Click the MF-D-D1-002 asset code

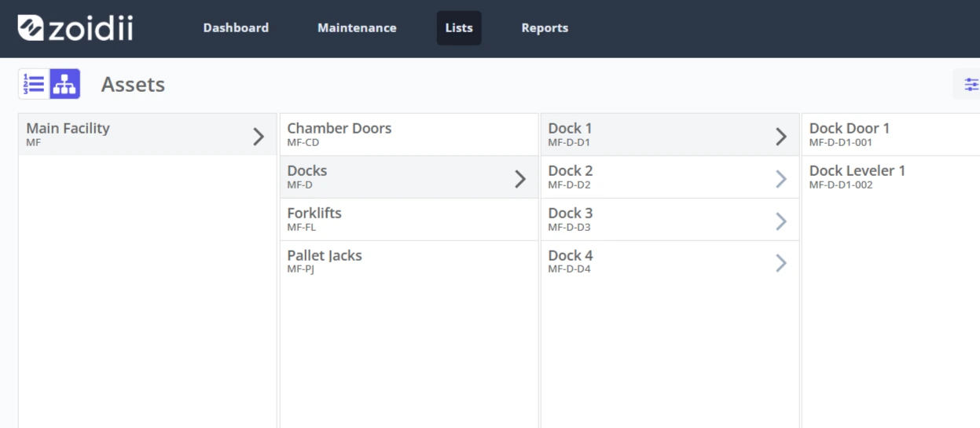(841, 185)
